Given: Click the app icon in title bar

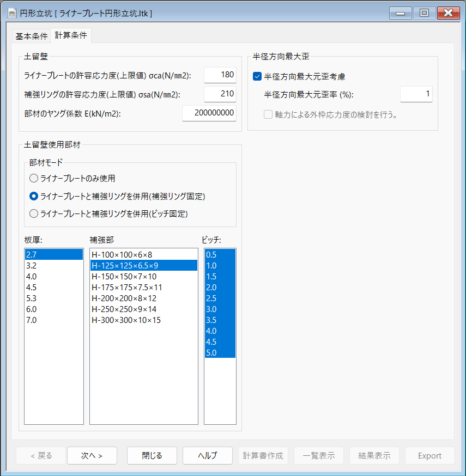Looking at the screenshot, I should click(x=12, y=13).
